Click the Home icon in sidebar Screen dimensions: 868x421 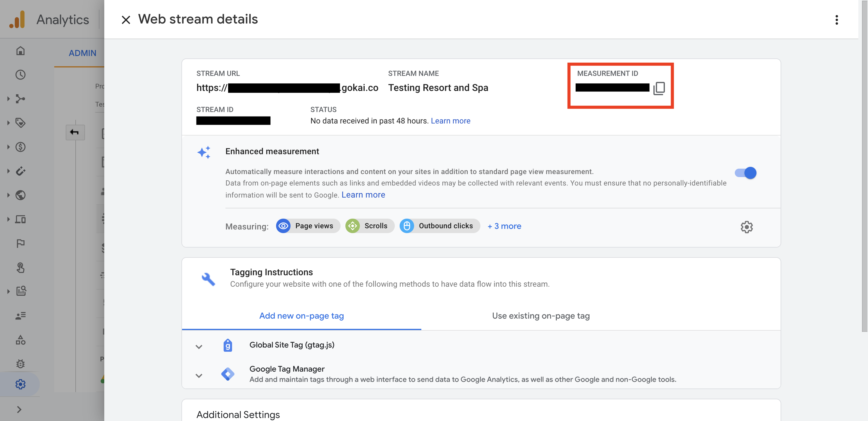pos(20,51)
